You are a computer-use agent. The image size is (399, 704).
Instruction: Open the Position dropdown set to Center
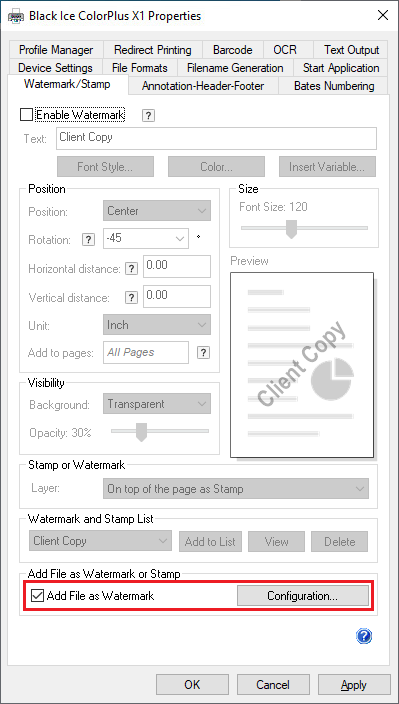click(x=157, y=211)
